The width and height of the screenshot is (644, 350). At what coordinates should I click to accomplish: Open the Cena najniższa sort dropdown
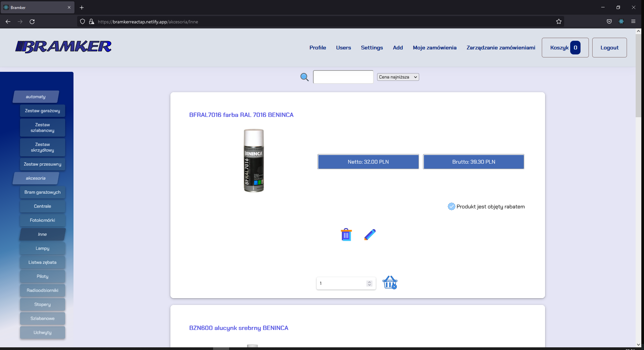[397, 77]
